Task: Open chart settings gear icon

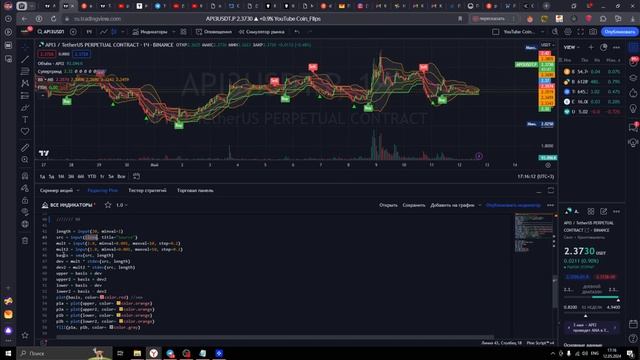Action: tap(568, 31)
